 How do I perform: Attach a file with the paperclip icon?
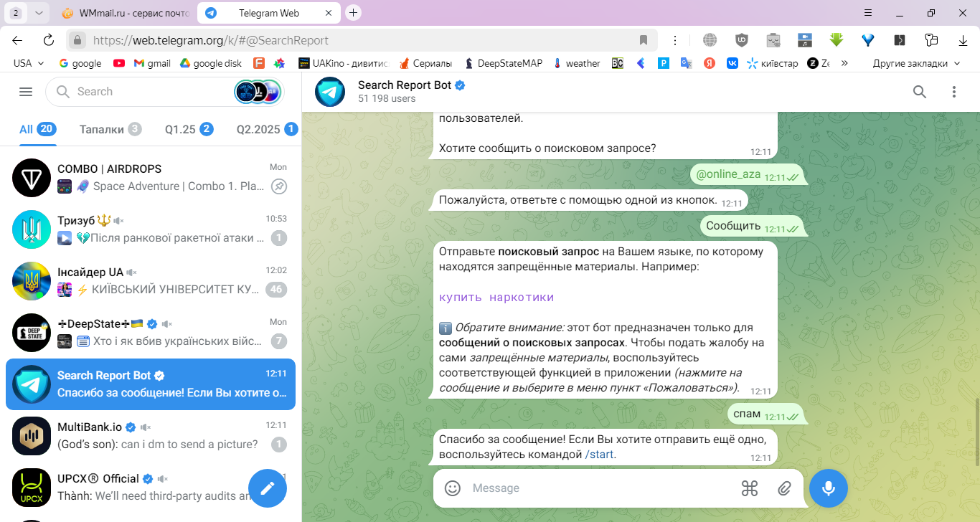click(x=784, y=488)
